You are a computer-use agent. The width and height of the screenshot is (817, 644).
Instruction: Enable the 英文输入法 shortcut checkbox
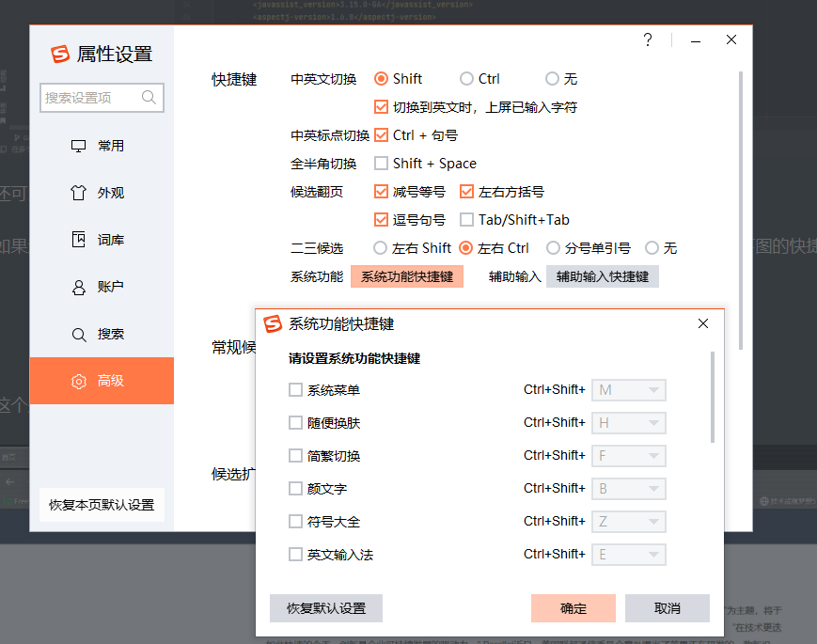pos(295,554)
